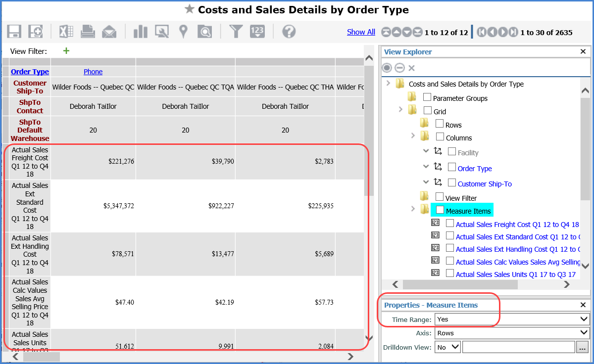The image size is (594, 364).
Task: Select Actual Sales Sales Units tree item
Action: coord(515,274)
